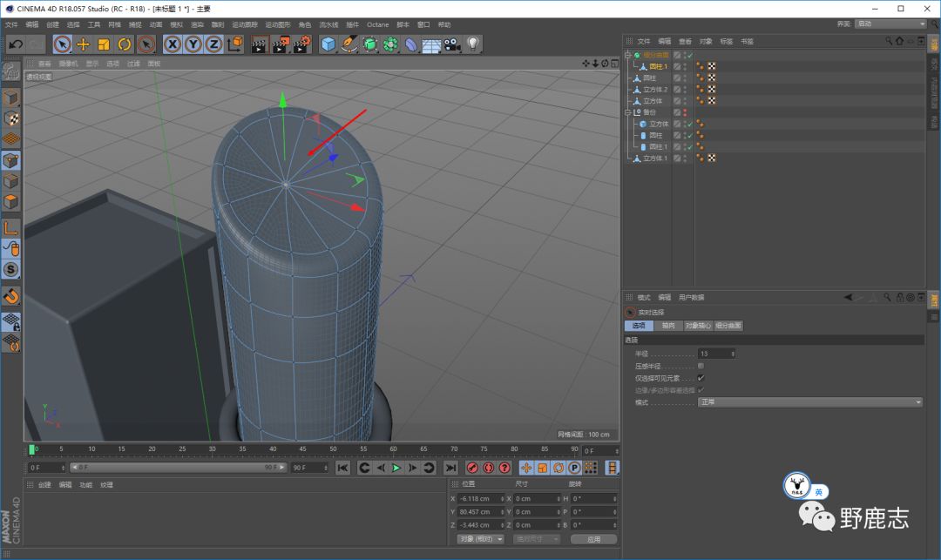Select the Move tool in top toolbar
The height and width of the screenshot is (560, 941).
(83, 44)
